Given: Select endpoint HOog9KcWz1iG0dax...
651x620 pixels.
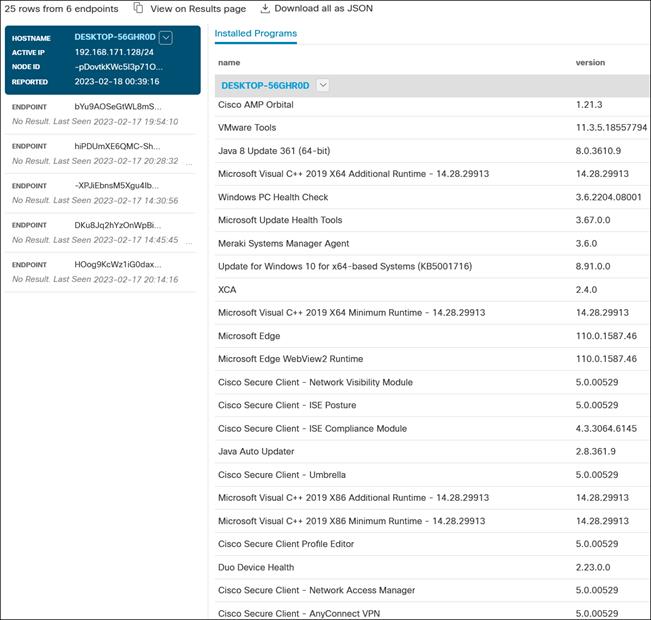Looking at the screenshot, I should pyautogui.click(x=100, y=272).
